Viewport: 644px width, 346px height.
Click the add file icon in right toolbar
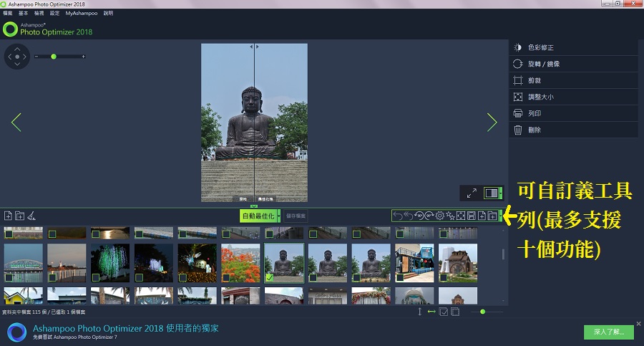[482, 216]
